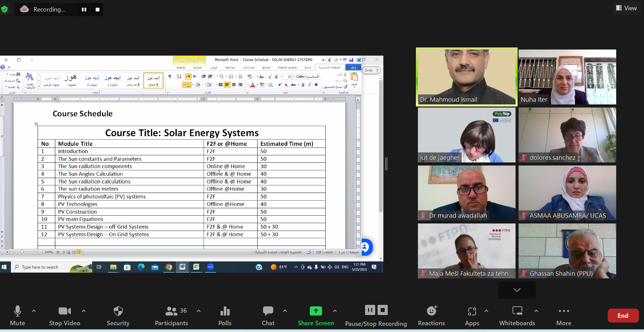
Task: Open the عرض (View) tab in Word
Action: [x=214, y=67]
